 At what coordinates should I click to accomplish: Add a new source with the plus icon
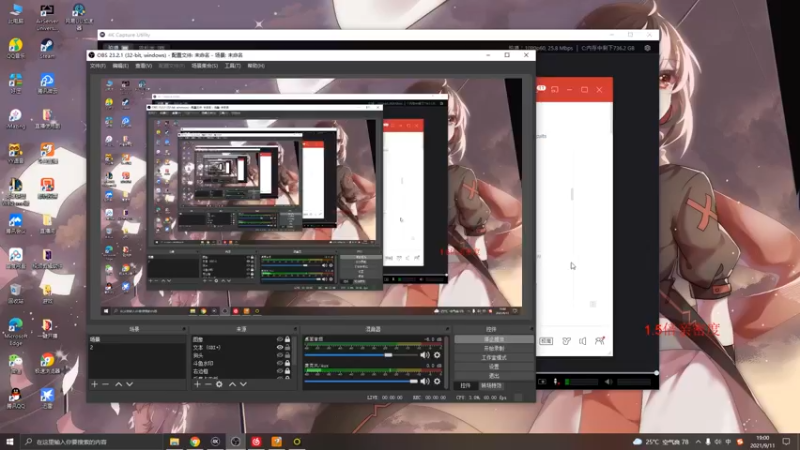click(x=197, y=384)
